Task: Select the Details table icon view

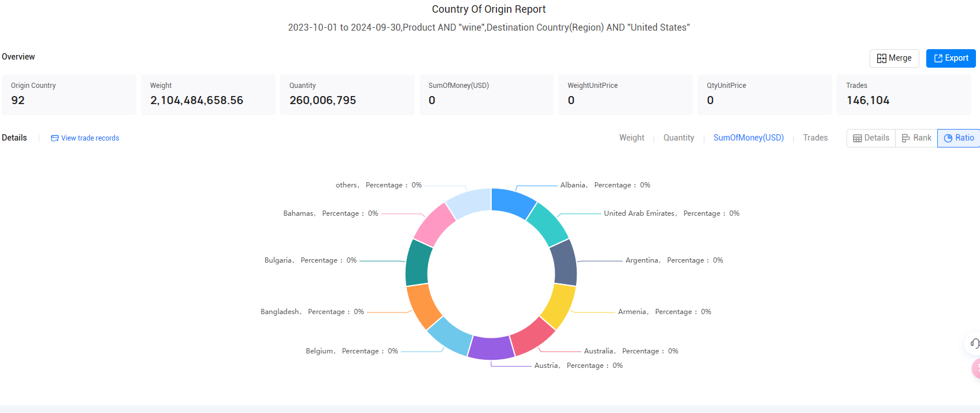Action: coord(871,138)
